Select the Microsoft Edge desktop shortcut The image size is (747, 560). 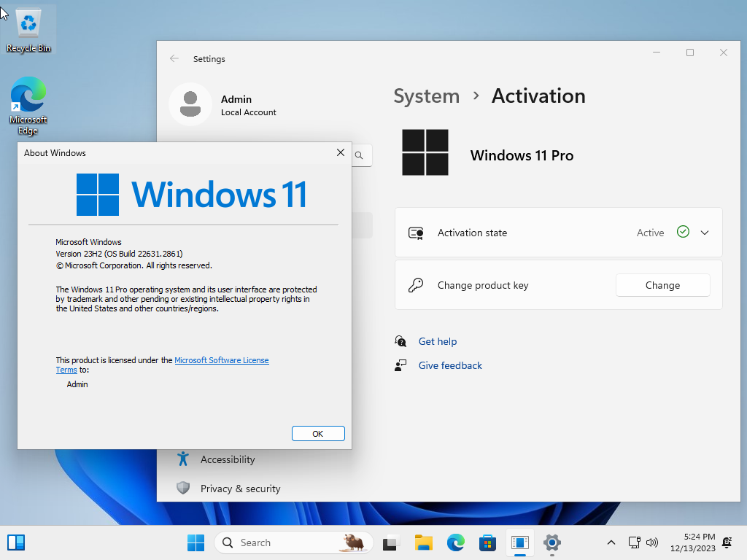tap(28, 106)
